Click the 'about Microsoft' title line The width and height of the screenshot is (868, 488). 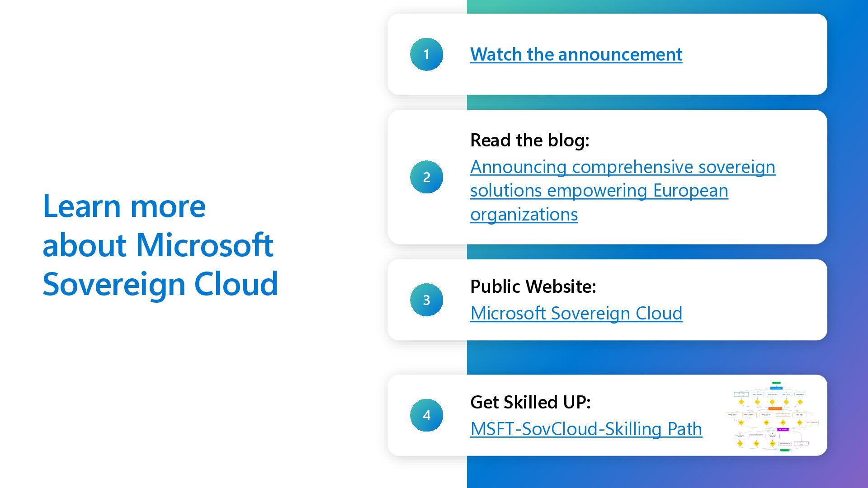coord(158,245)
